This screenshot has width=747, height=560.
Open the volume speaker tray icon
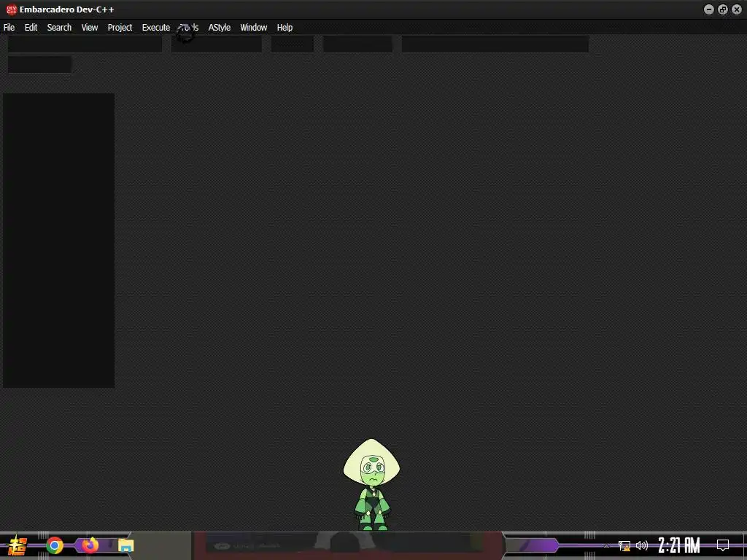coord(642,545)
